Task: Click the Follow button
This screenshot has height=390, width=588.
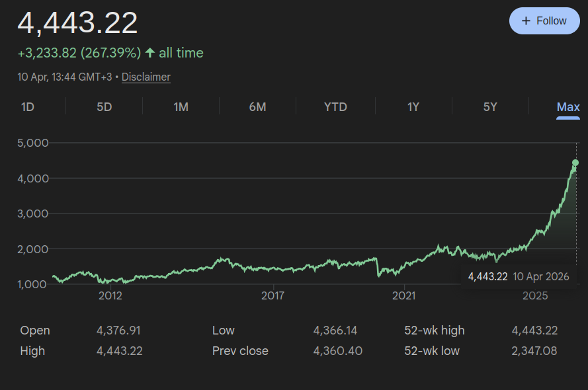Action: [544, 21]
